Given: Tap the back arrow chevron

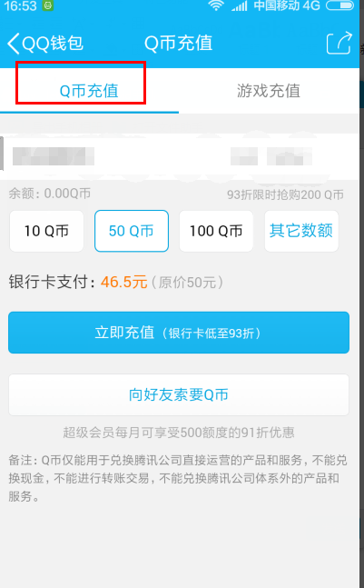Looking at the screenshot, I should [13, 44].
